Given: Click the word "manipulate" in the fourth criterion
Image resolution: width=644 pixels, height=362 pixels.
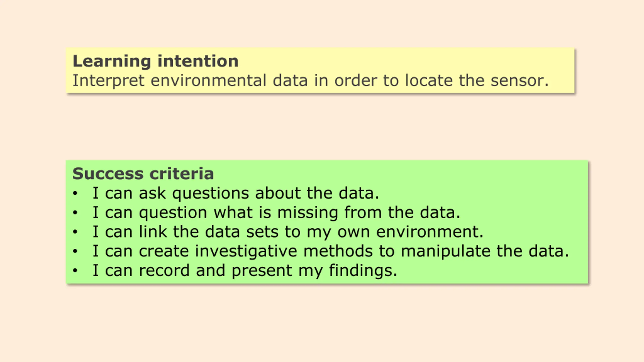Looking at the screenshot, I should coord(446,252).
